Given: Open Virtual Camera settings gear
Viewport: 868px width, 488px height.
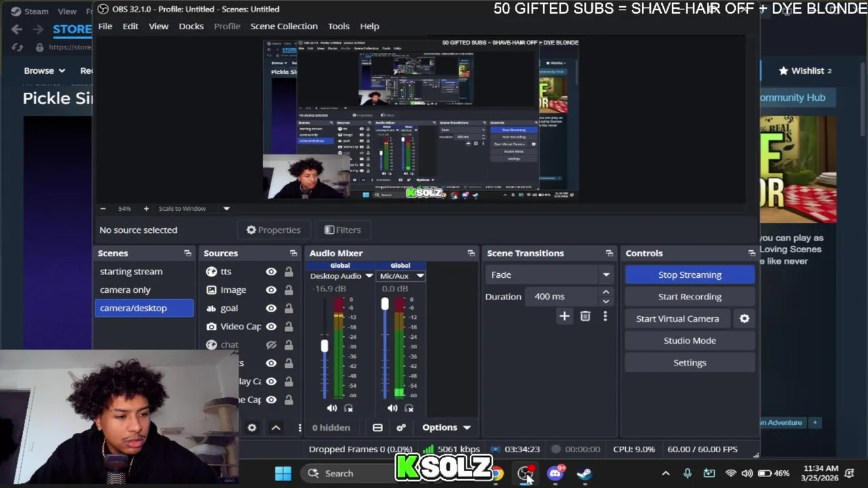Looking at the screenshot, I should click(745, 319).
